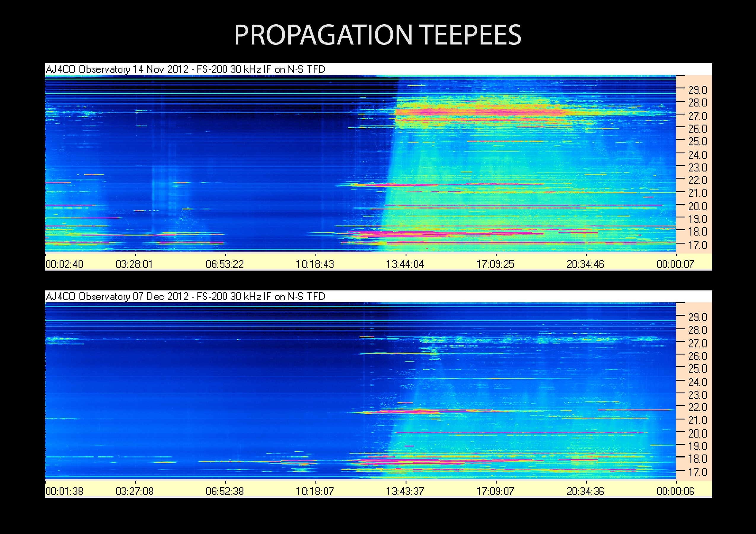Click the 17:09:25 time label, top chart
The width and height of the screenshot is (756, 534).
pos(495,264)
